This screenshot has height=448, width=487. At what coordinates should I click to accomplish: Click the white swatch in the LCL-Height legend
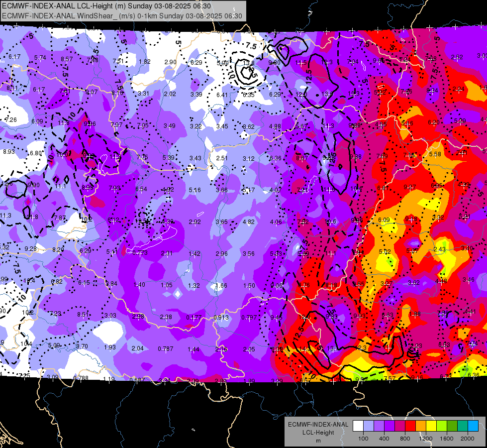click(358, 426)
